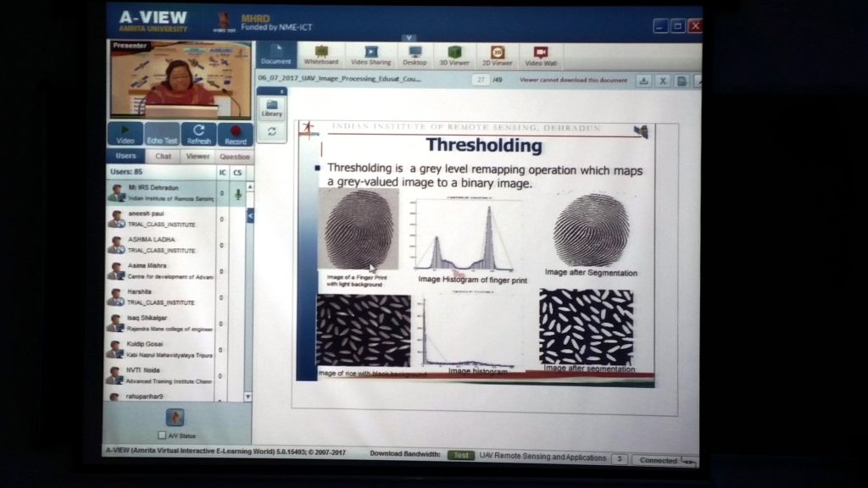Click the presenter video thumbnail
The image size is (868, 488).
pos(180,79)
